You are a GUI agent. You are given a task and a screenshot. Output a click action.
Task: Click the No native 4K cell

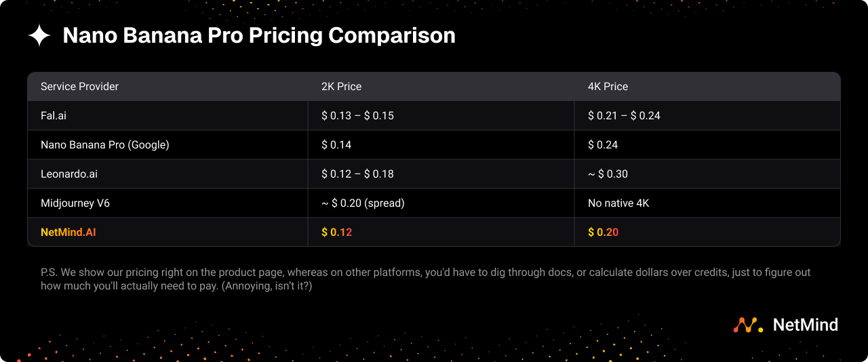tap(618, 203)
